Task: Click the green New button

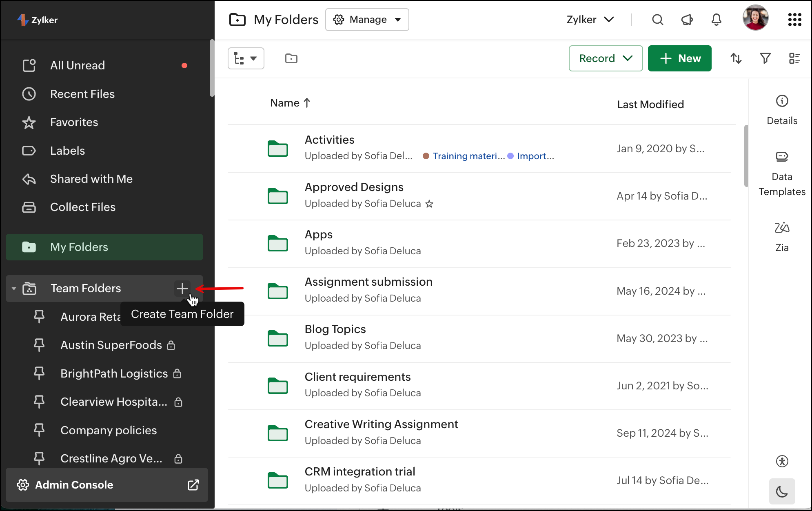Action: (679, 58)
